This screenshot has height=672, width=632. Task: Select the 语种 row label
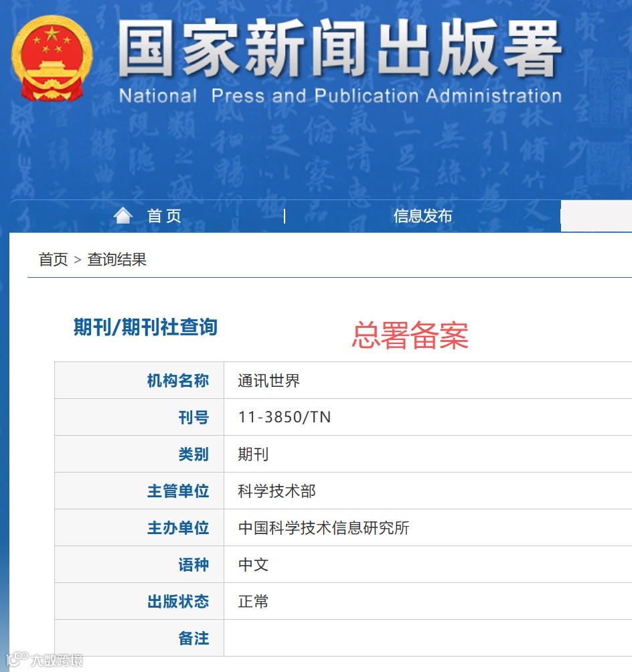click(x=193, y=565)
